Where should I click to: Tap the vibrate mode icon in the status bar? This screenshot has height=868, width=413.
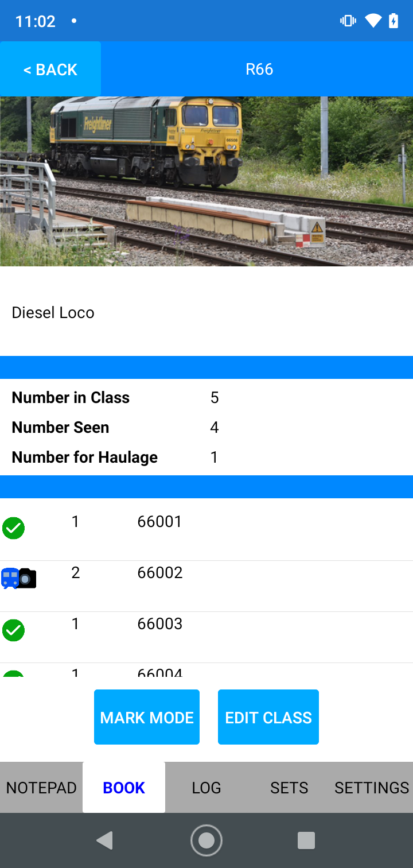point(348,21)
